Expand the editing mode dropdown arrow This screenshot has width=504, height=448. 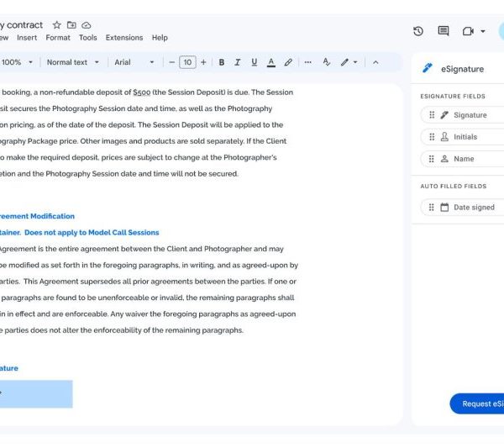pos(355,62)
